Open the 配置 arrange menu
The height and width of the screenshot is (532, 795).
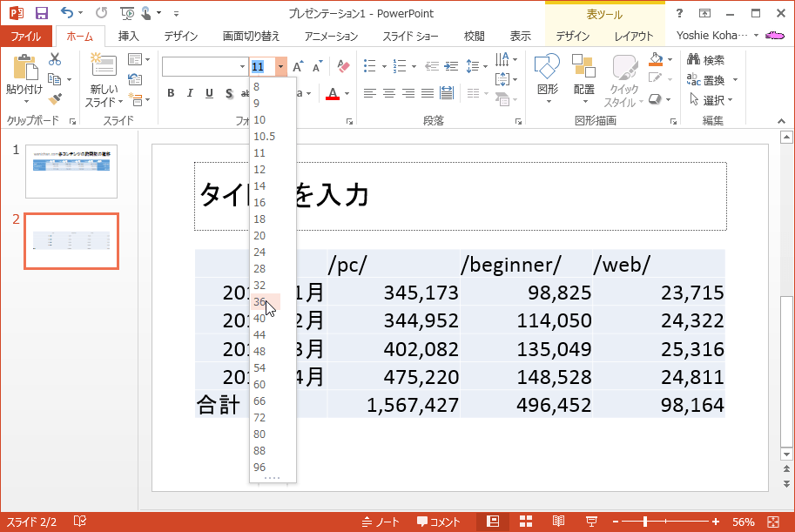point(584,78)
